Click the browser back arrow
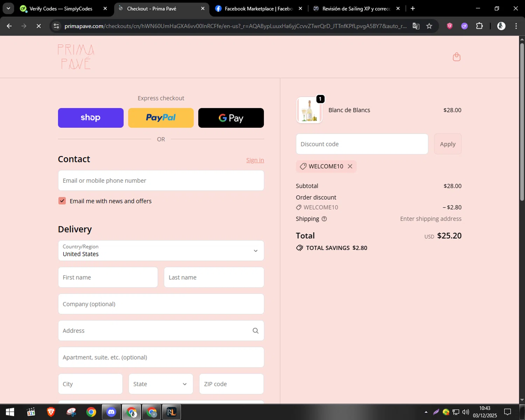This screenshot has width=525, height=420. (9, 26)
